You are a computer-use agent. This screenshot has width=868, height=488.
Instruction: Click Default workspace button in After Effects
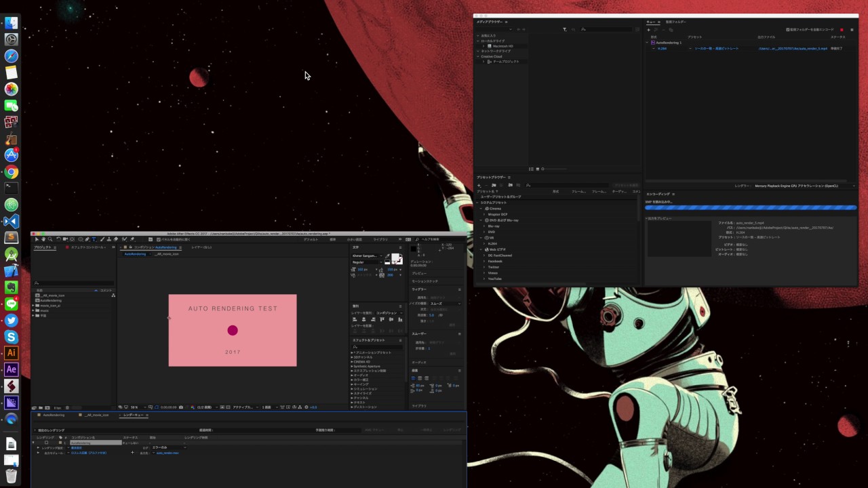click(311, 239)
